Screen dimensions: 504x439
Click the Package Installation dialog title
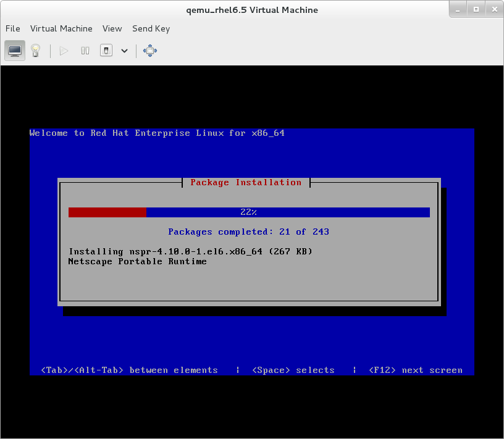[x=246, y=182]
